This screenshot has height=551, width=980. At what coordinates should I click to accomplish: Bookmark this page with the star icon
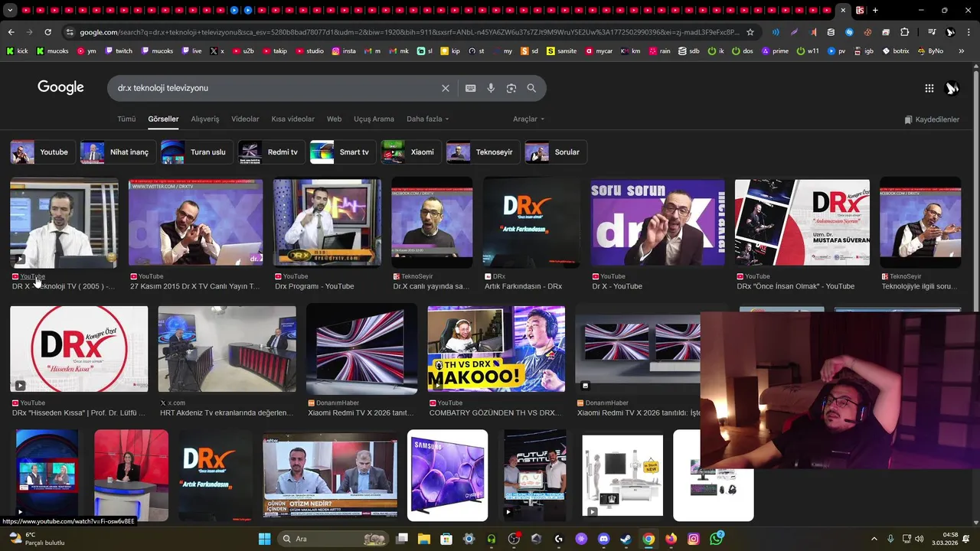(x=750, y=32)
